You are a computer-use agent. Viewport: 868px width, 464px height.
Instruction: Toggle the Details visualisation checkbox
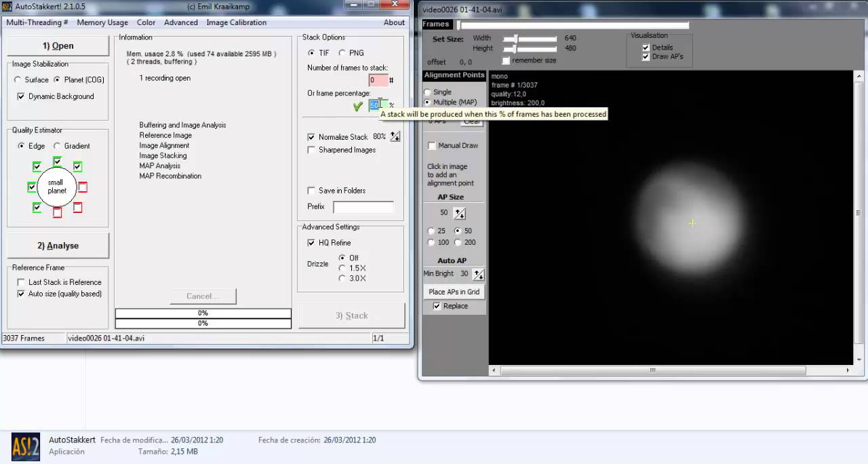646,47
